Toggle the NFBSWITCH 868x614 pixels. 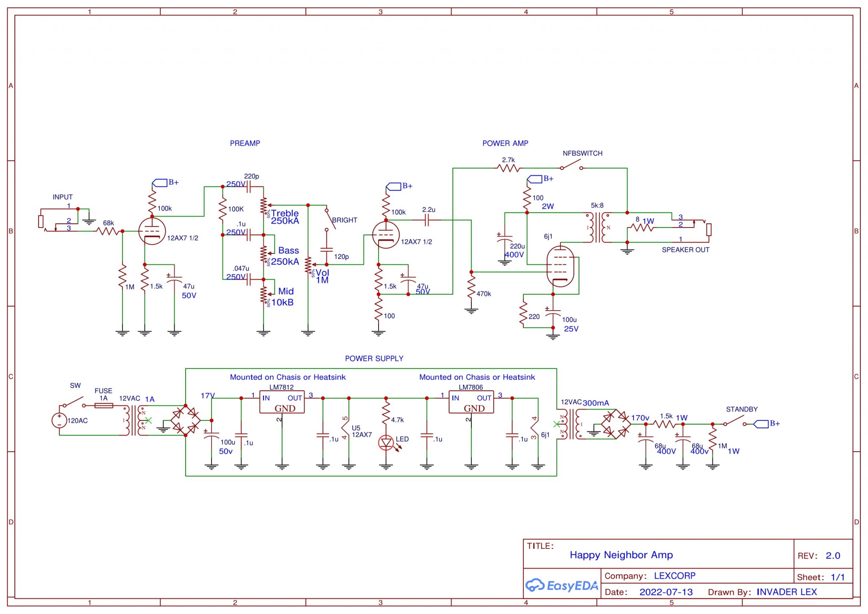click(571, 165)
